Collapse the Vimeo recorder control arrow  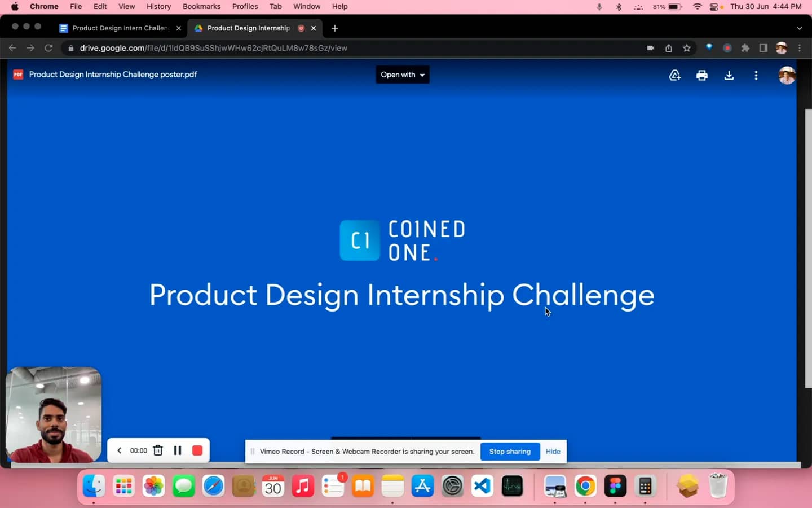click(119, 450)
